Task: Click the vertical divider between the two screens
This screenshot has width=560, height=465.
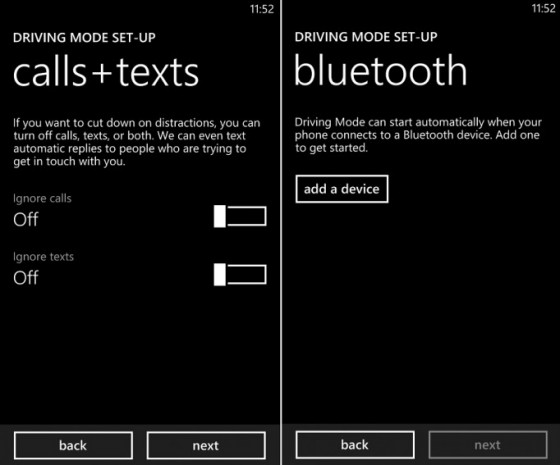Action: (x=281, y=232)
